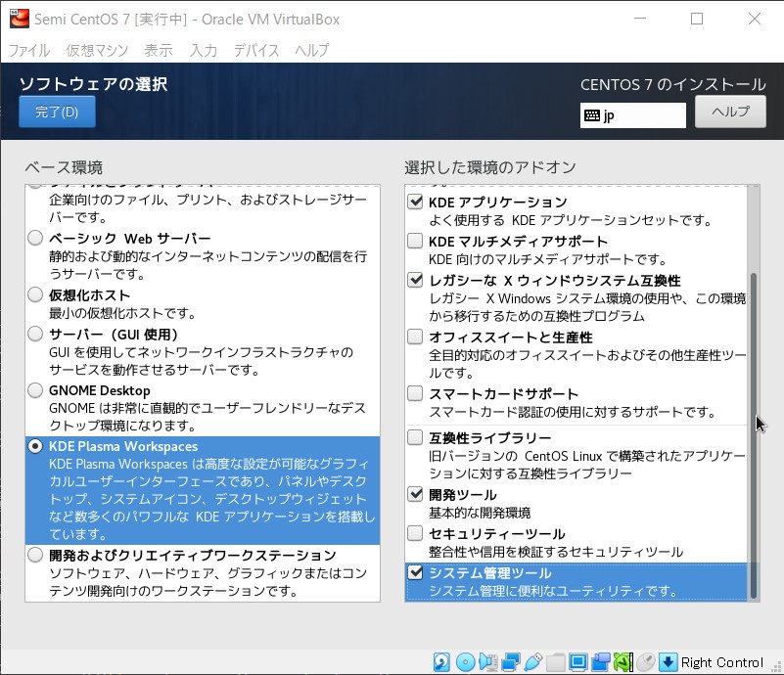Click the CENTOS 7 のインストール title text

(x=673, y=84)
